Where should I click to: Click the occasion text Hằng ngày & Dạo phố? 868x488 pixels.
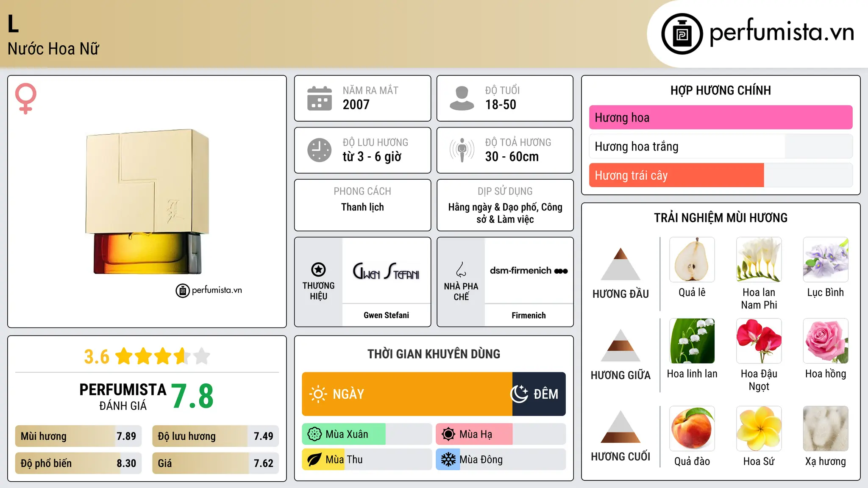[x=493, y=207]
